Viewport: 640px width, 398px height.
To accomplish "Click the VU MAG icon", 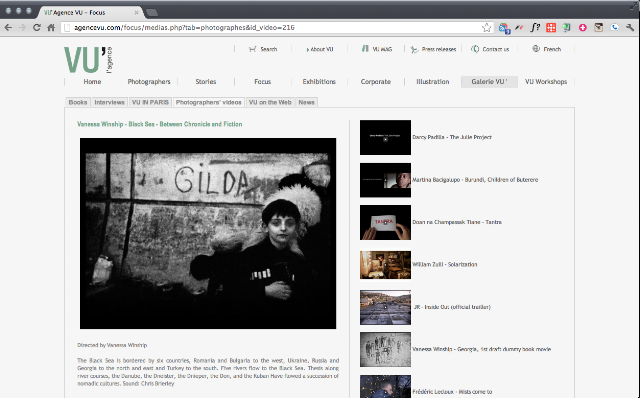I will (365, 49).
